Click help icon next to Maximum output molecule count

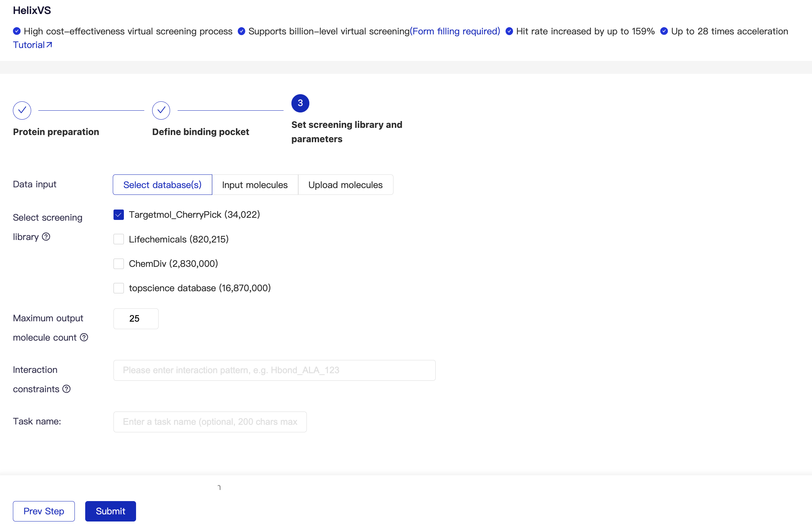[84, 337]
